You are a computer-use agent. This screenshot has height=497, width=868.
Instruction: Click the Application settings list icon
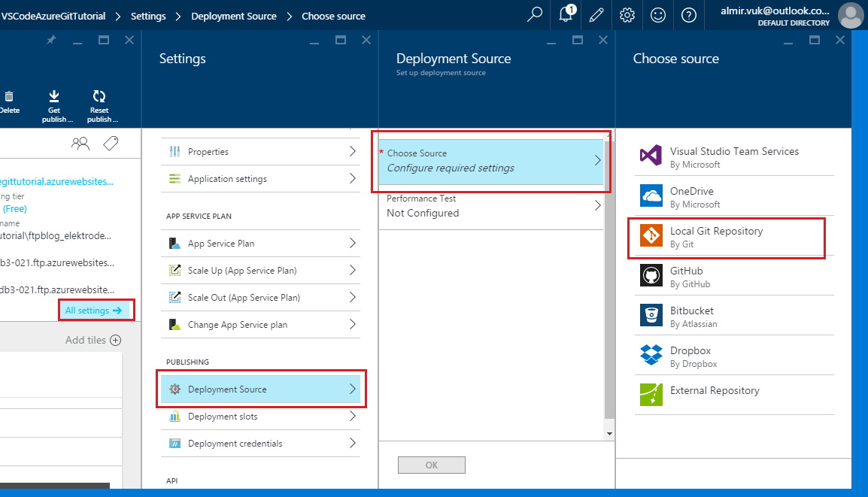pos(175,179)
